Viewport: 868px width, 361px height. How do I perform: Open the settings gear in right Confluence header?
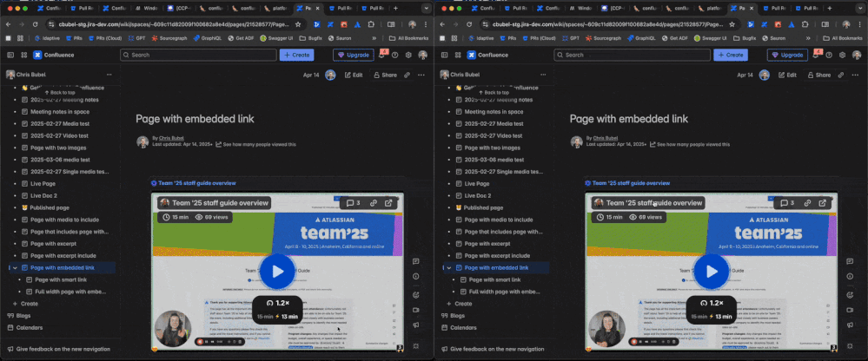coord(843,55)
